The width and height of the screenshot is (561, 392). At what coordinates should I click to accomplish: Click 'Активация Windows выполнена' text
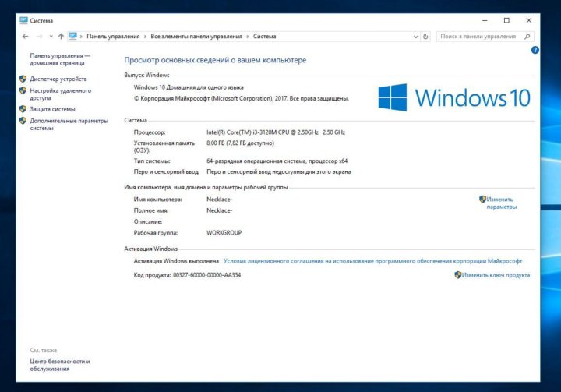176,261
